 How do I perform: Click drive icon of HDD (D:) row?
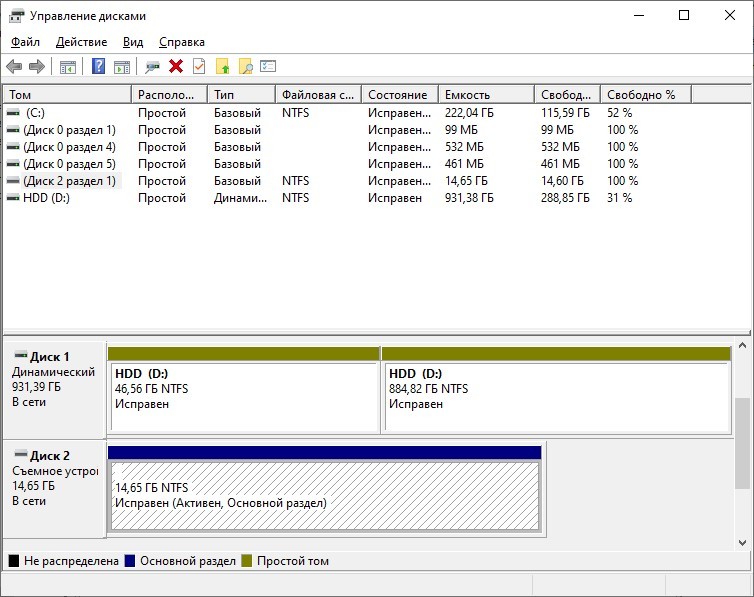[x=13, y=198]
